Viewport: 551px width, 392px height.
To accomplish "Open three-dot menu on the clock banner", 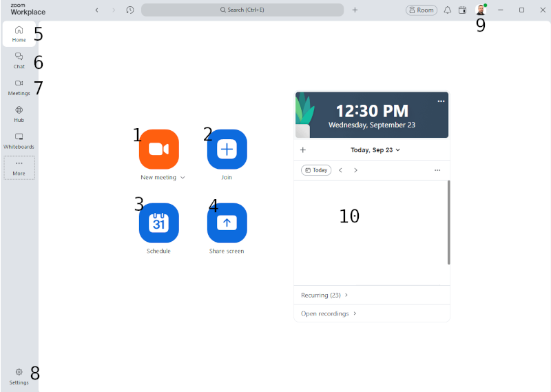I will coord(441,101).
